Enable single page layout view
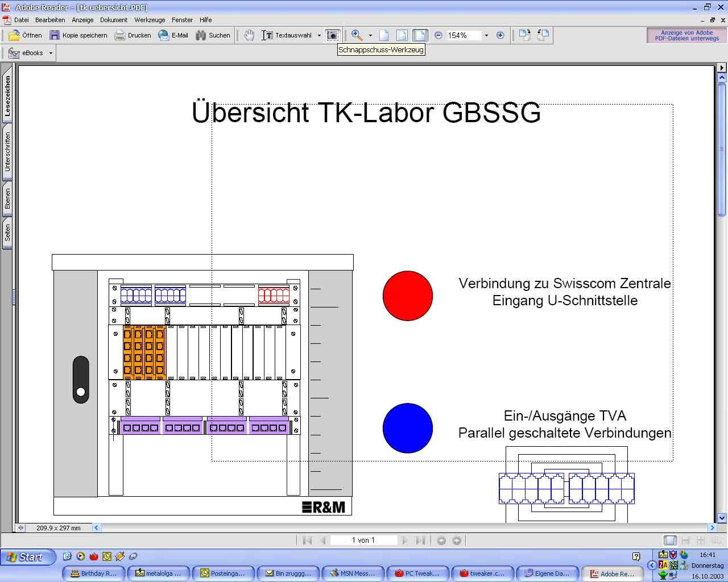728x582 pixels. click(x=671, y=541)
